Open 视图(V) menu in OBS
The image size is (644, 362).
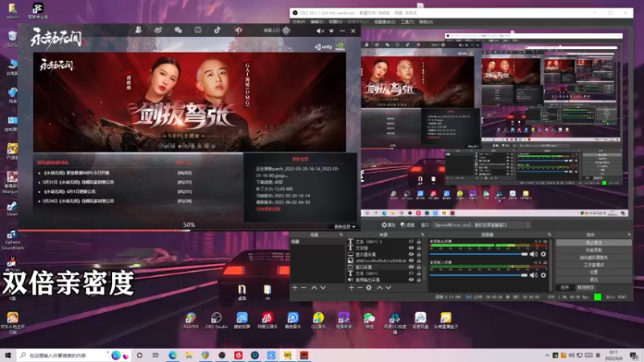point(335,22)
